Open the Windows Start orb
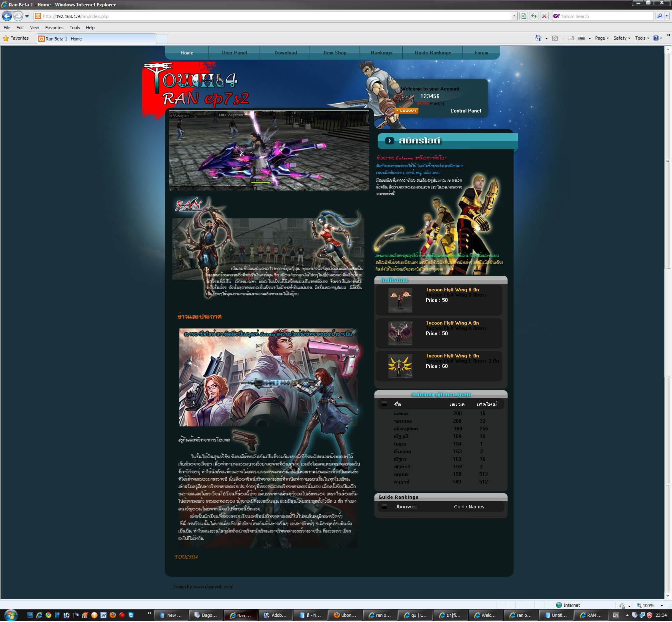Viewport: 672px width, 622px height. pos(11,615)
